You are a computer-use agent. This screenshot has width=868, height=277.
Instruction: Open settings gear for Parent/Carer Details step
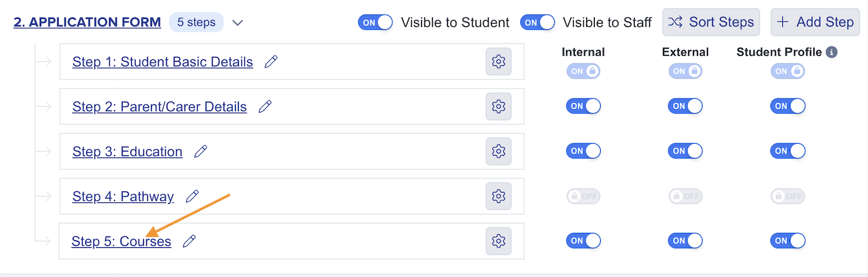click(499, 106)
